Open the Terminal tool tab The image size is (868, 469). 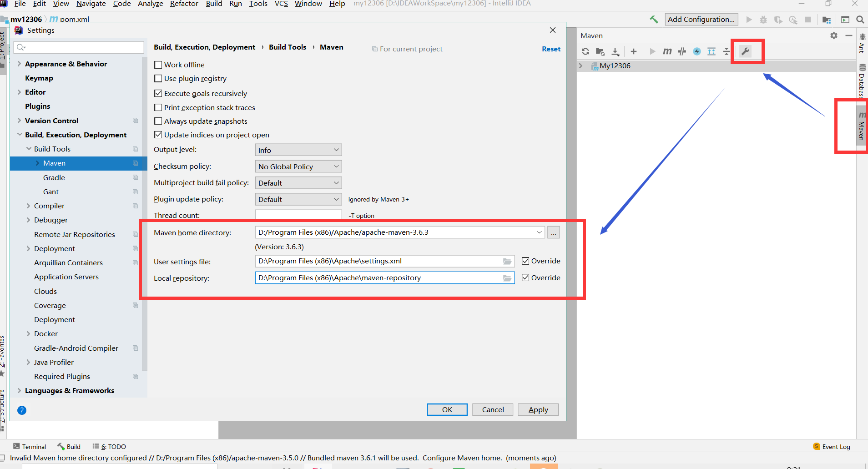30,447
